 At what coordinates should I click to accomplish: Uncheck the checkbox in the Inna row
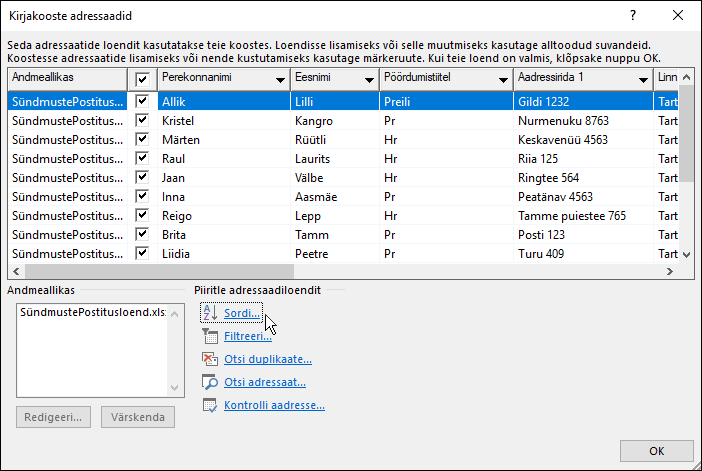142,196
